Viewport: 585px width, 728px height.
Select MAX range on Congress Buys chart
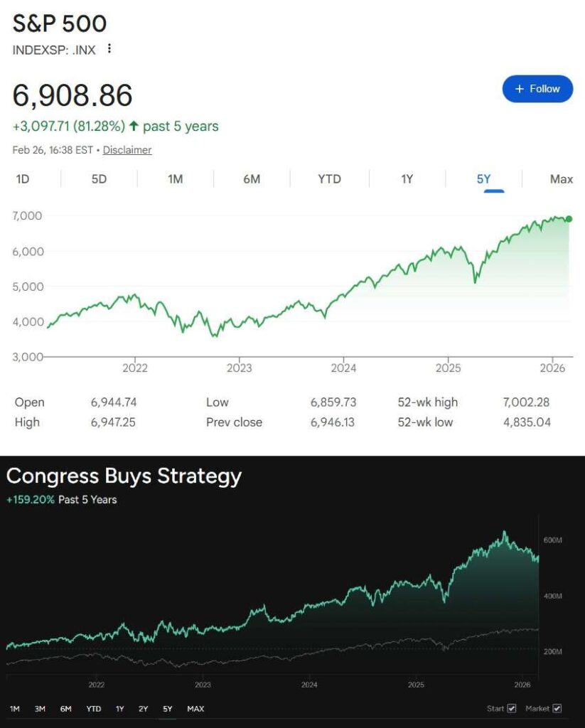coord(195,709)
